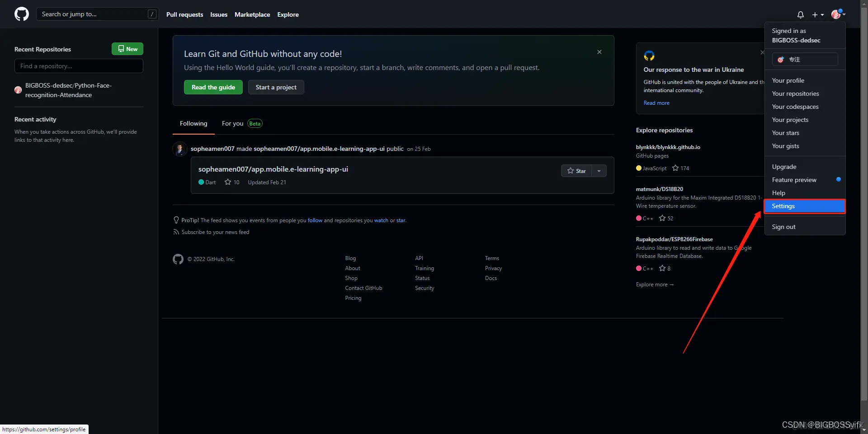The width and height of the screenshot is (868, 434).
Task: Click Explore more repositories link
Action: coord(655,285)
